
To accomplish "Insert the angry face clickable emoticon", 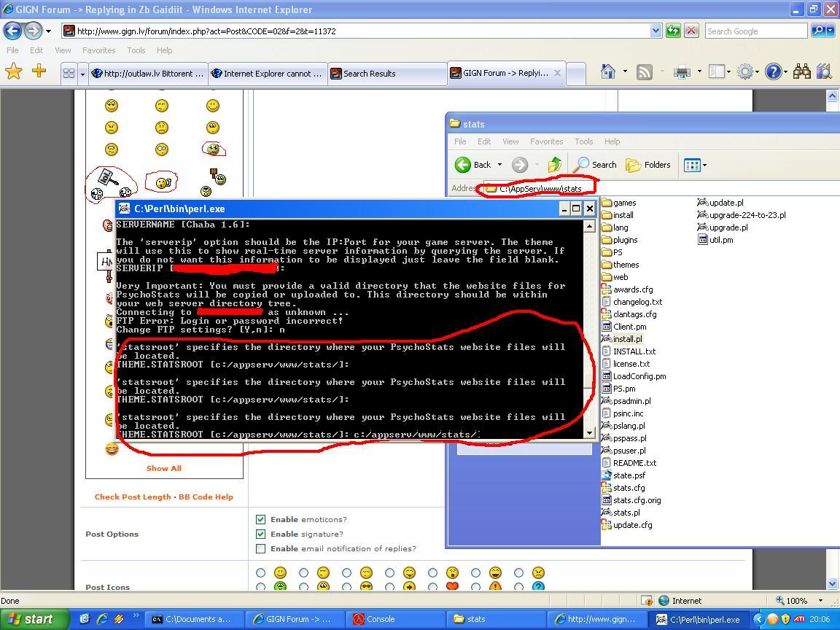I will (x=112, y=128).
